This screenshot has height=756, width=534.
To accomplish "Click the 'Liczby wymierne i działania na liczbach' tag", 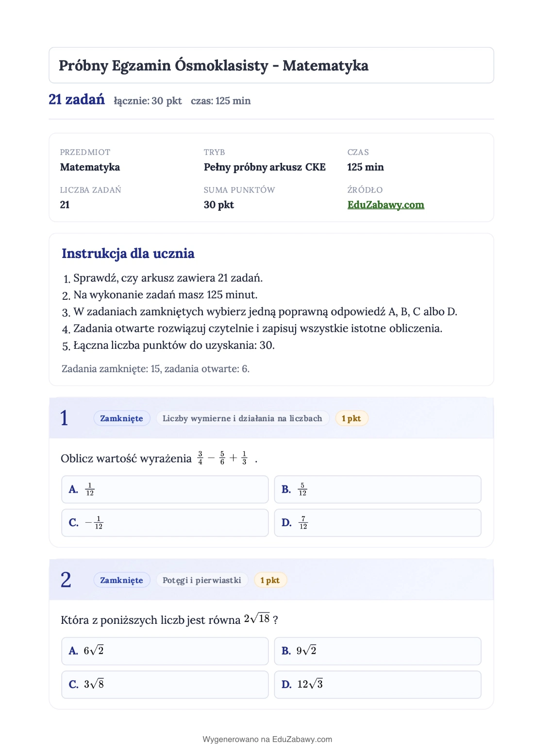I will [x=242, y=418].
